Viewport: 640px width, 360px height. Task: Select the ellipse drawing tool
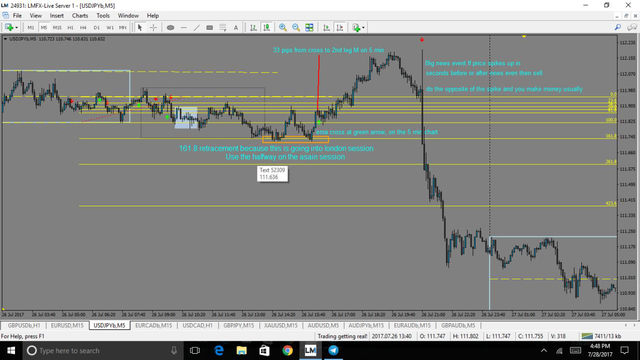pos(171,27)
